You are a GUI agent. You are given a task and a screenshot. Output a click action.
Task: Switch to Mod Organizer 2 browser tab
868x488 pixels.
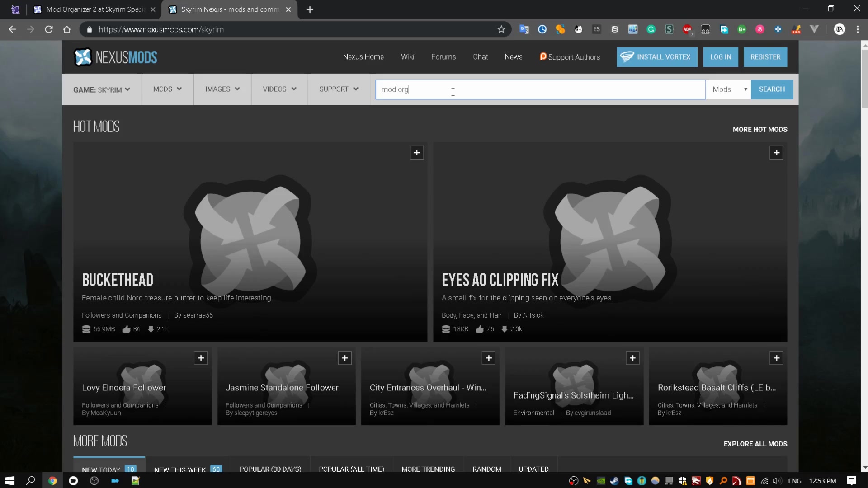coord(95,9)
